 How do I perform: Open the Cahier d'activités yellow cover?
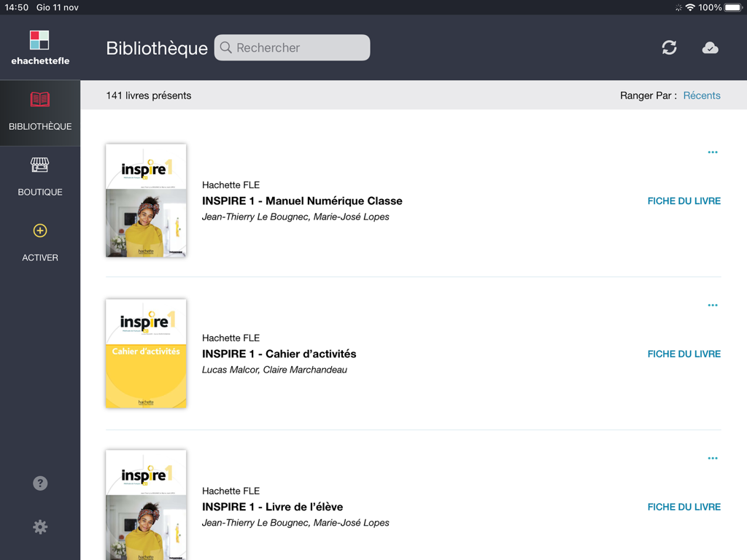(146, 354)
